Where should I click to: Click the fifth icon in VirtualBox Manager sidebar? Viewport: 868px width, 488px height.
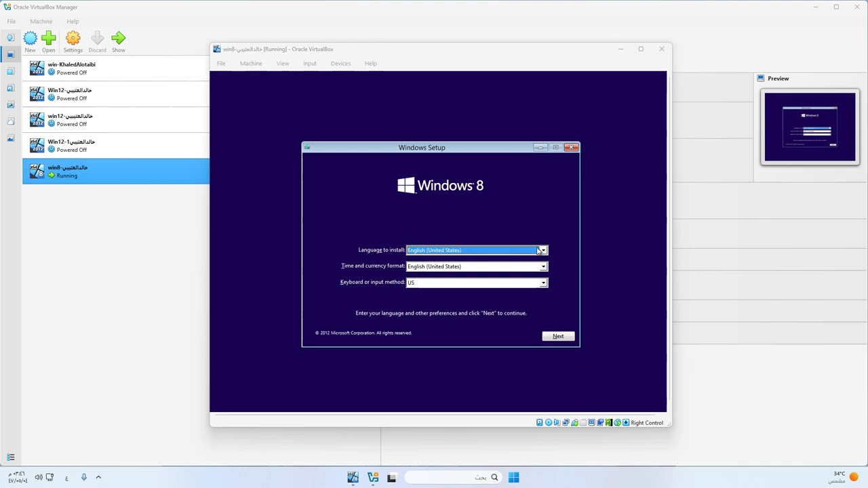[10, 104]
